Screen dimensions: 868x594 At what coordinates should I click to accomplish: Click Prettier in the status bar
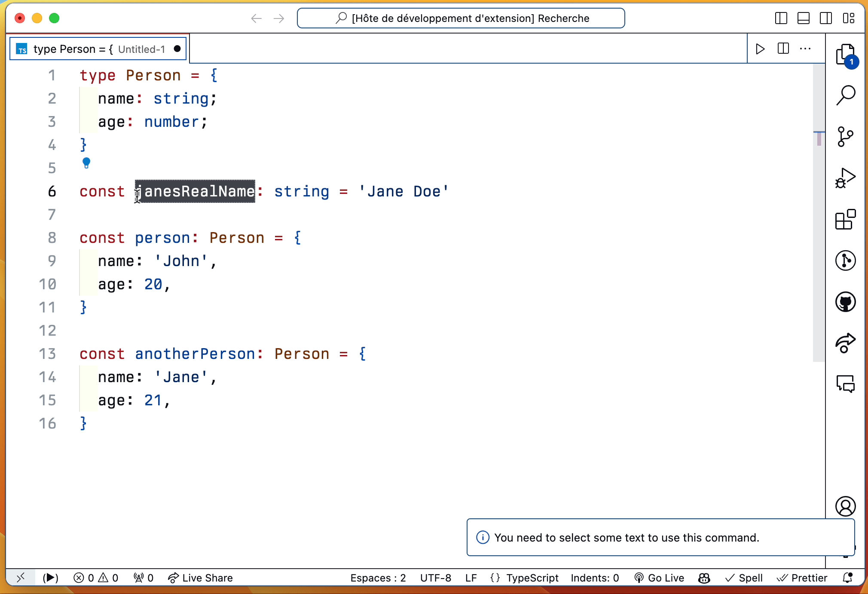(802, 578)
